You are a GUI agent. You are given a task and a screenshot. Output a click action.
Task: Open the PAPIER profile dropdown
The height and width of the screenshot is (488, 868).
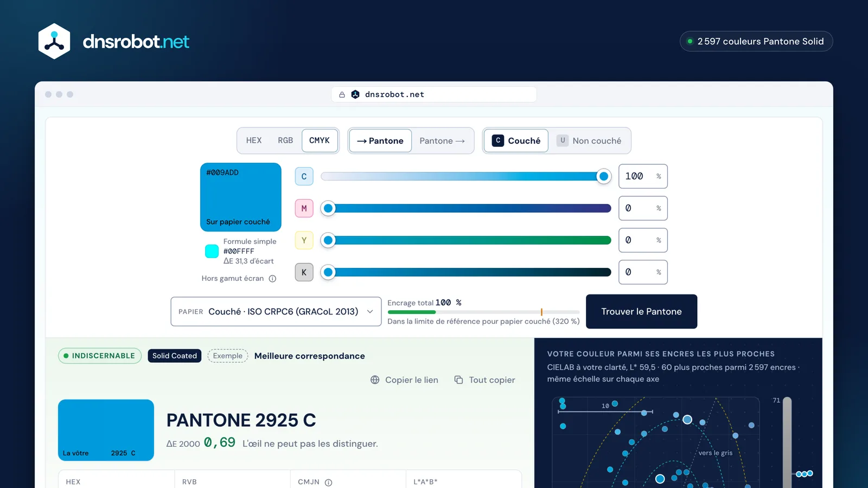point(276,311)
